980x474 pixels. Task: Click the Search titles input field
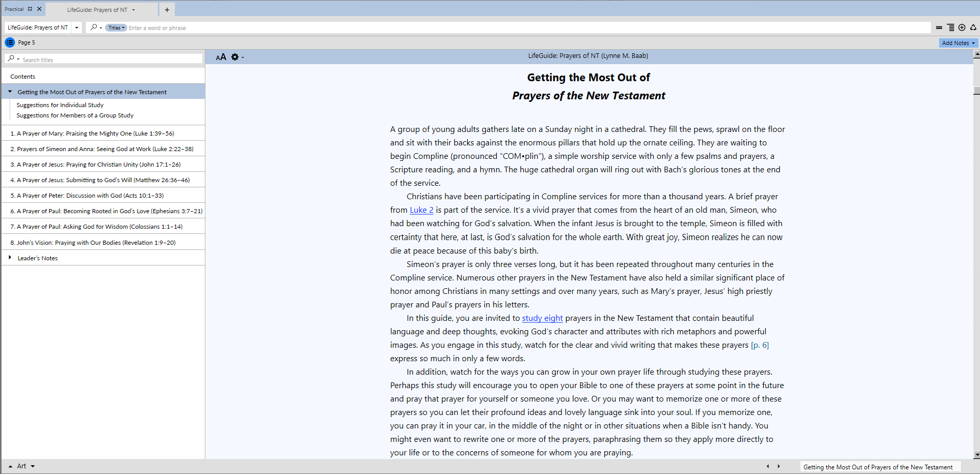[x=111, y=60]
